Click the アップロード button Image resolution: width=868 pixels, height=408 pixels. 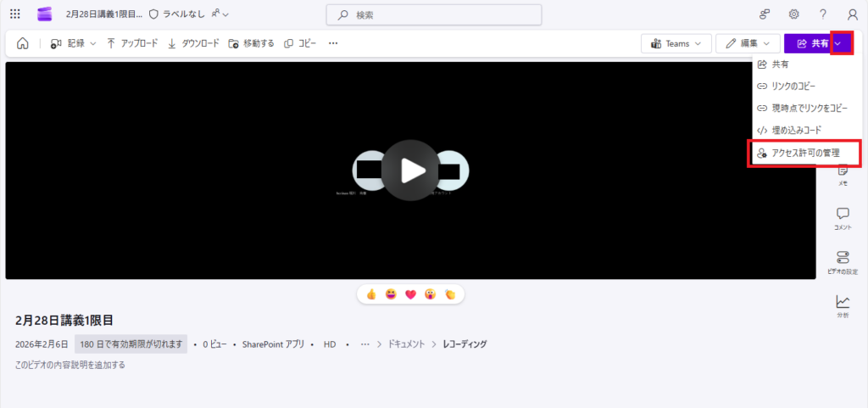(132, 43)
